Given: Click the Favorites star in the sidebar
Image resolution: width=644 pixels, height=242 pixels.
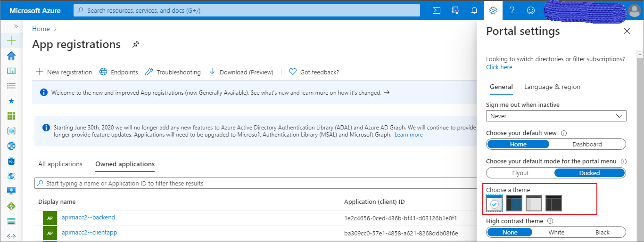Looking at the screenshot, I should [11, 101].
